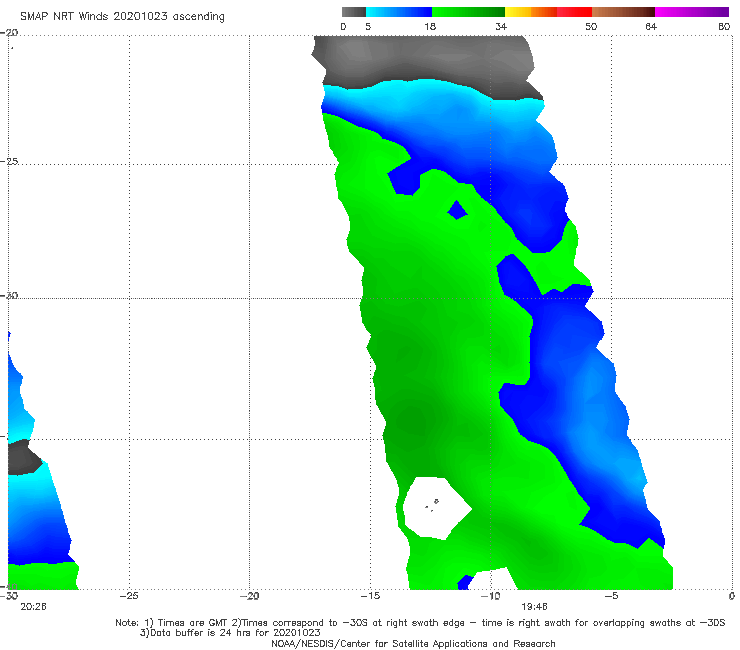This screenshot has height=650, width=740.
Task: Click the note '3)Data buffer is 24 hrs'
Action: tap(230, 633)
